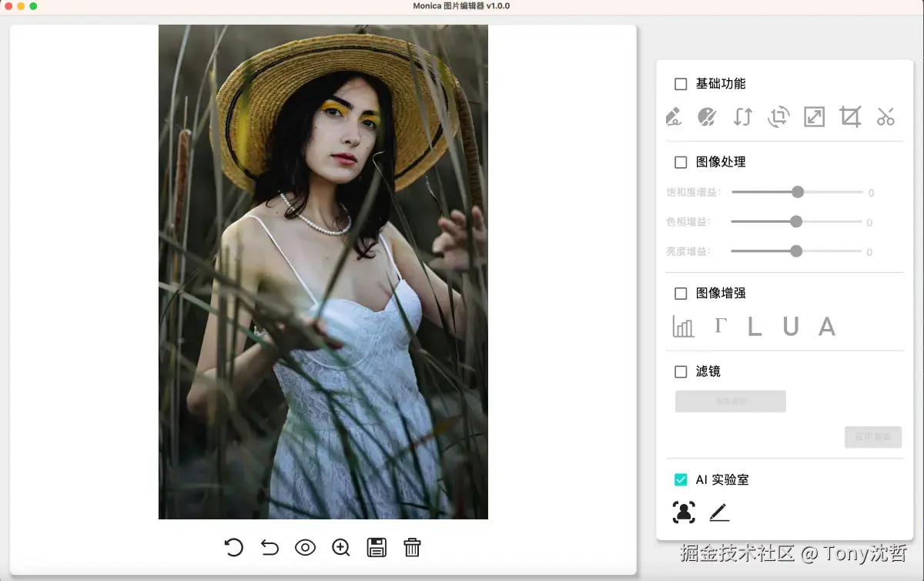Click the 色相增益 slider handle
Screen dimensions: 924x581
(x=796, y=221)
